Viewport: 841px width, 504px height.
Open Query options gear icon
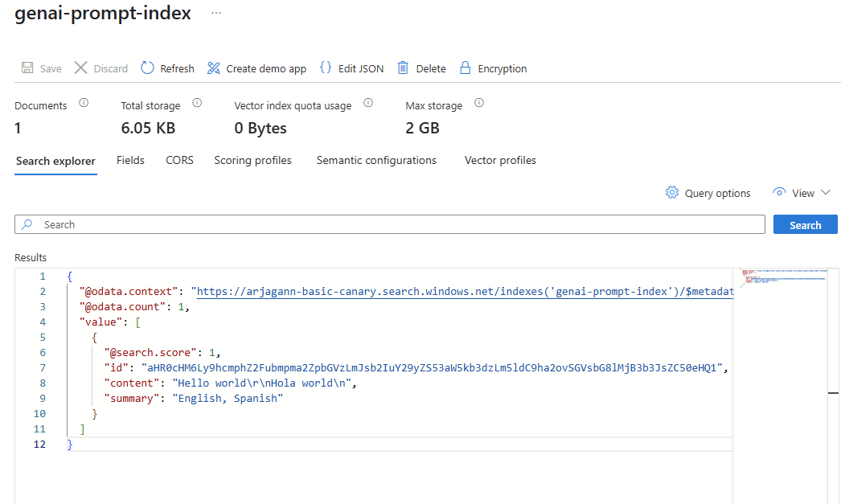click(672, 193)
